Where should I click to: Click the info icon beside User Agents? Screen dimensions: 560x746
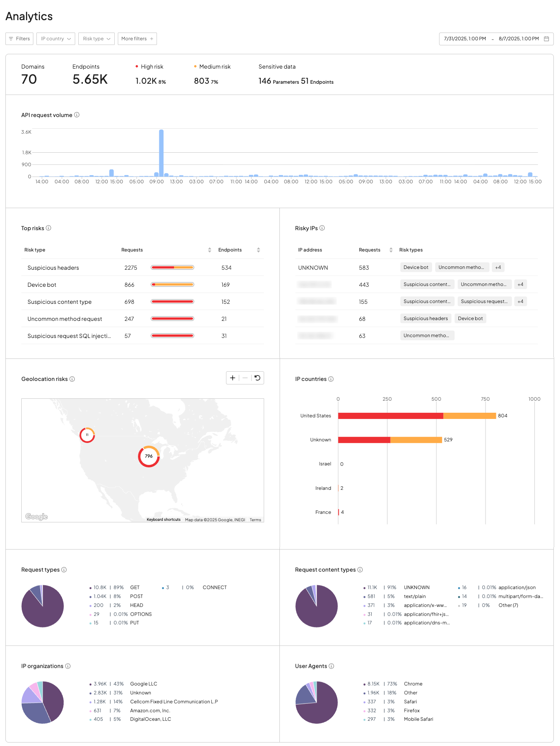pyautogui.click(x=331, y=666)
